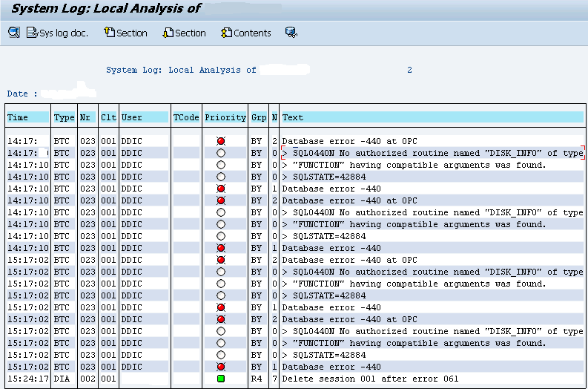This screenshot has width=588, height=389.
Task: Click white priority circle of 14:17:10 SQL0440N row
Action: point(221,212)
